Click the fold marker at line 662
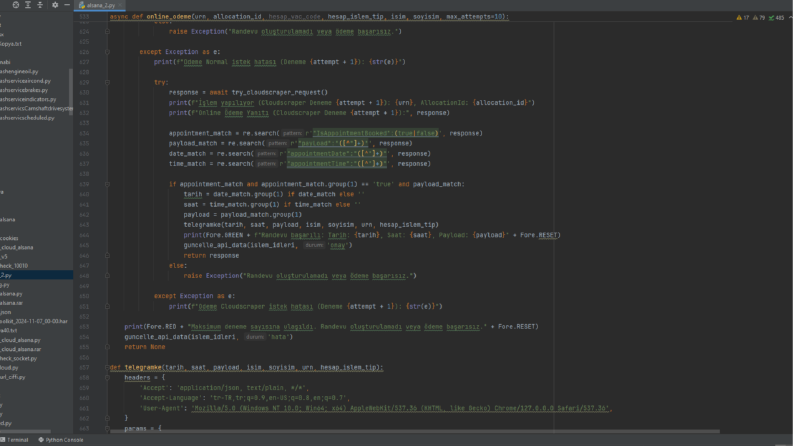793x446 pixels. [x=107, y=418]
